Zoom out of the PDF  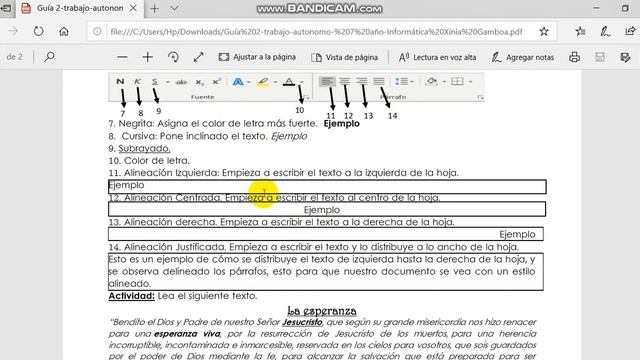[122, 57]
